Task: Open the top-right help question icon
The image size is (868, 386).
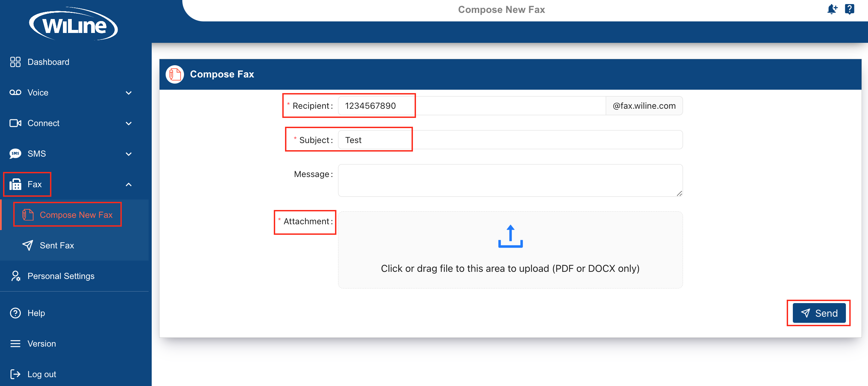Action: click(x=850, y=9)
